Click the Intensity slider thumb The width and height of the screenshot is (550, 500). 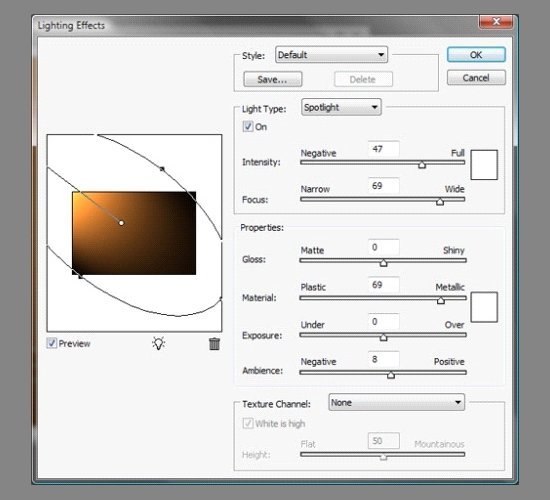coord(422,164)
